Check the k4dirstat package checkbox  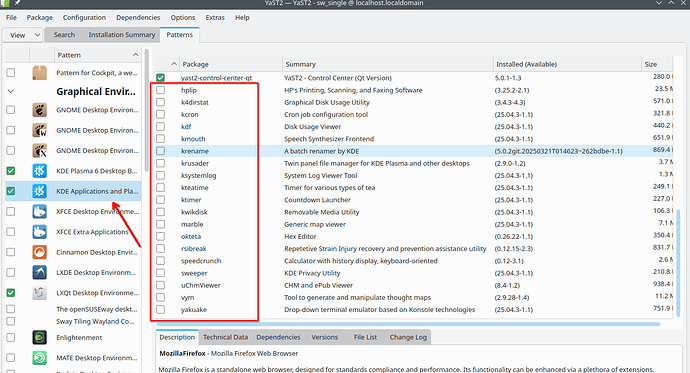click(x=161, y=102)
